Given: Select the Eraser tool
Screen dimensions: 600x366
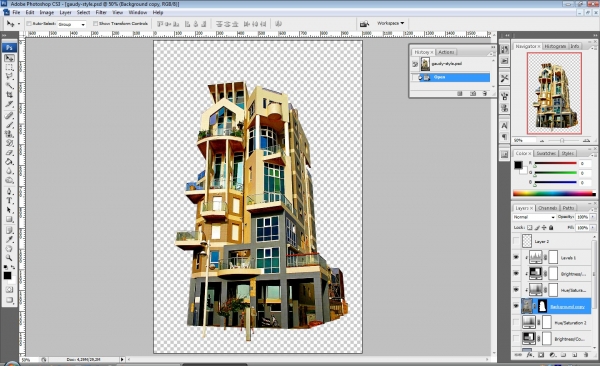Looking at the screenshot, I should [9, 152].
